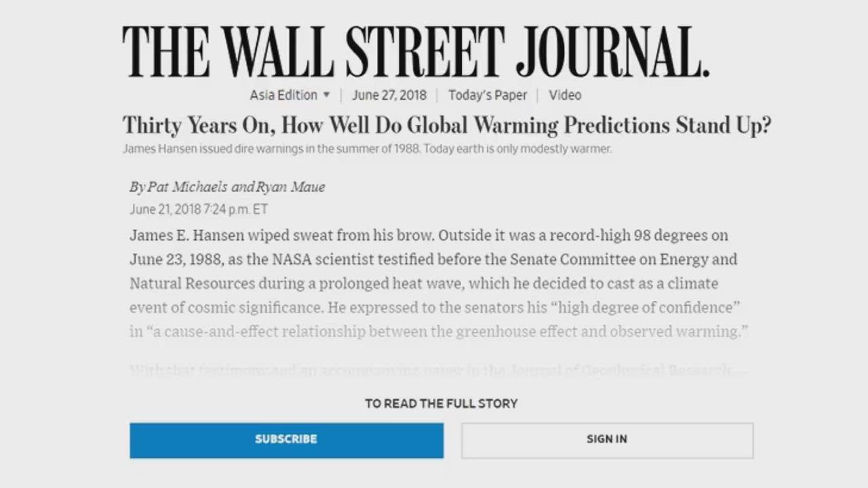
Task: Click the first article paragraph about Hansen
Action: click(x=434, y=283)
